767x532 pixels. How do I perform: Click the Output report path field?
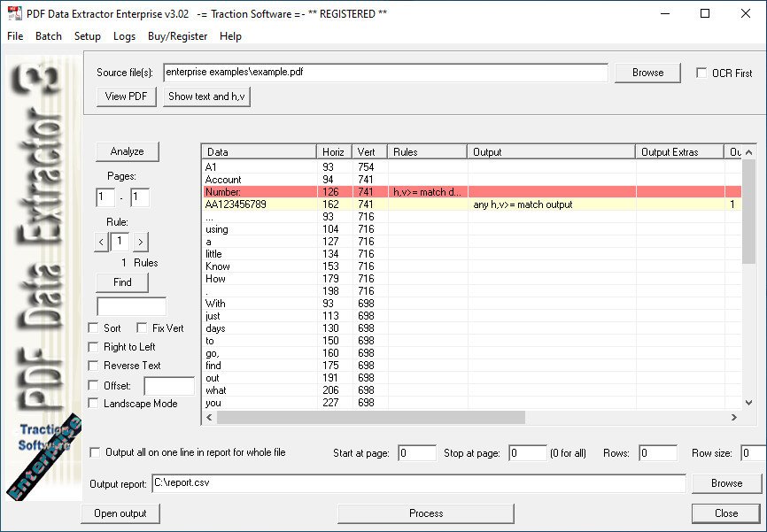[417, 483]
